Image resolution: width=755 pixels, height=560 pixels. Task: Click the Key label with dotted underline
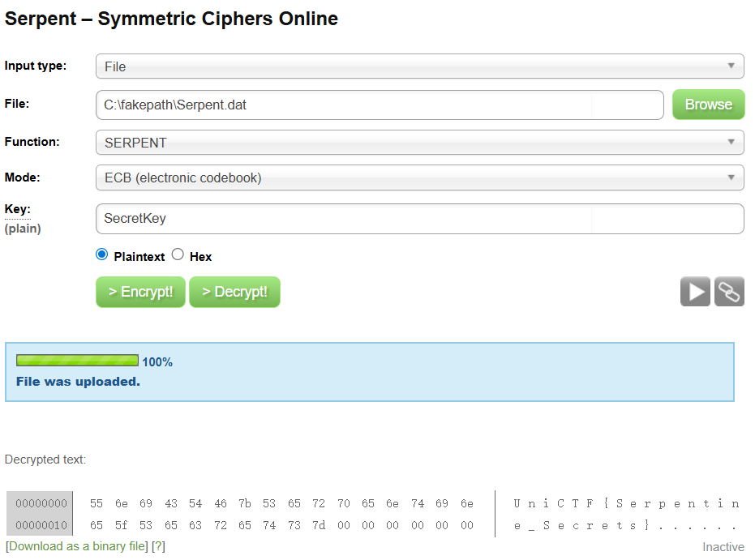point(17,209)
